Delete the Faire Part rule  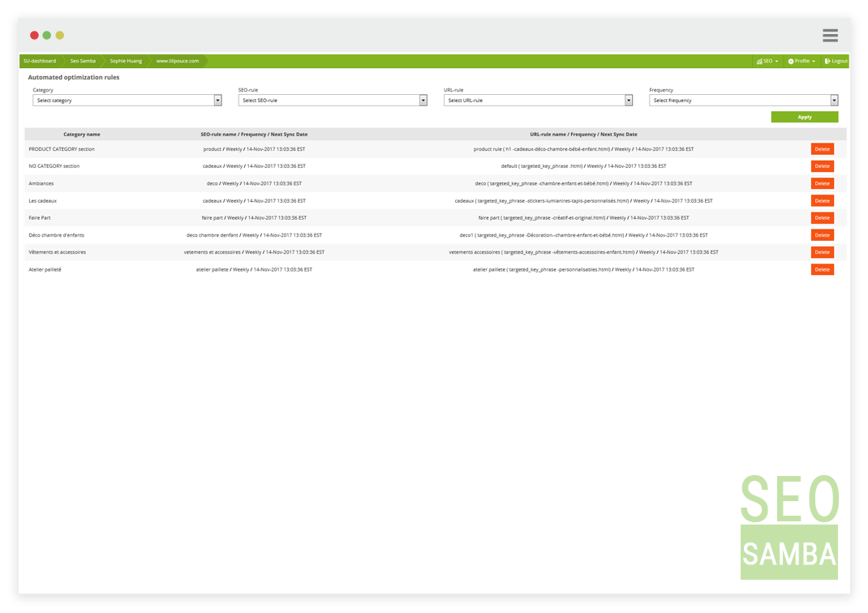pos(822,217)
